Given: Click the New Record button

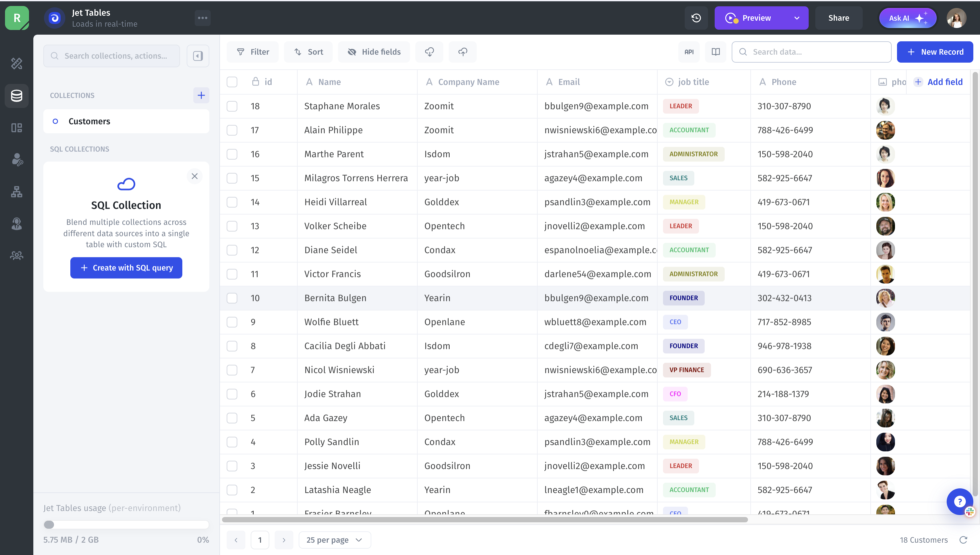Looking at the screenshot, I should pyautogui.click(x=935, y=52).
